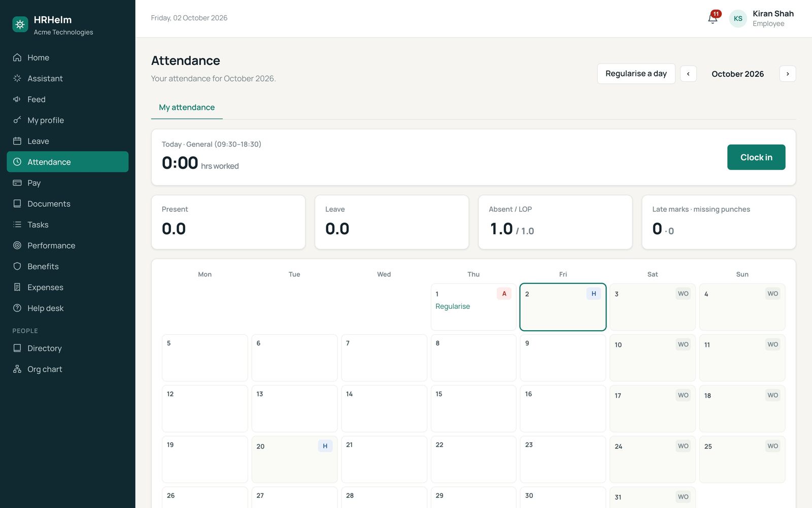Image resolution: width=812 pixels, height=508 pixels.
Task: Go to previous month with left chevron
Action: point(688,74)
